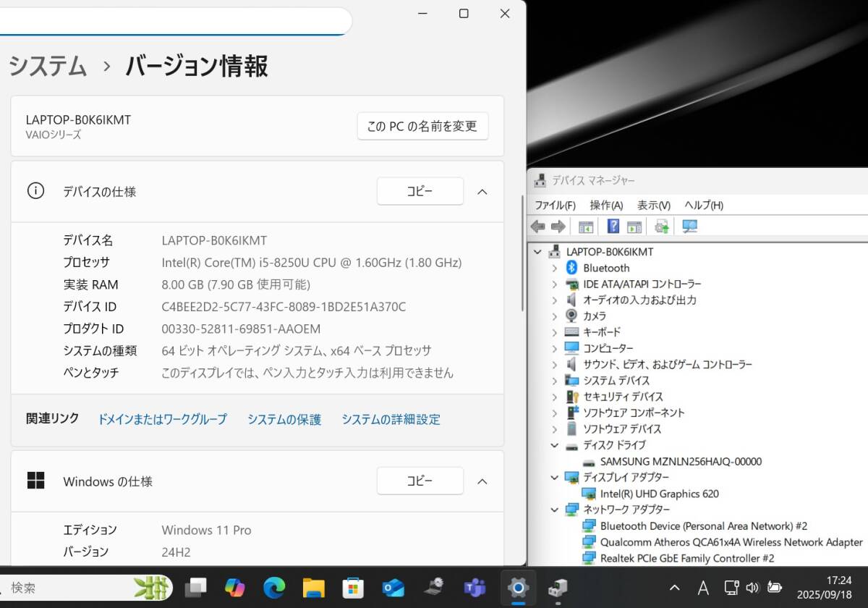Open the 表示(V) menu

pos(653,206)
